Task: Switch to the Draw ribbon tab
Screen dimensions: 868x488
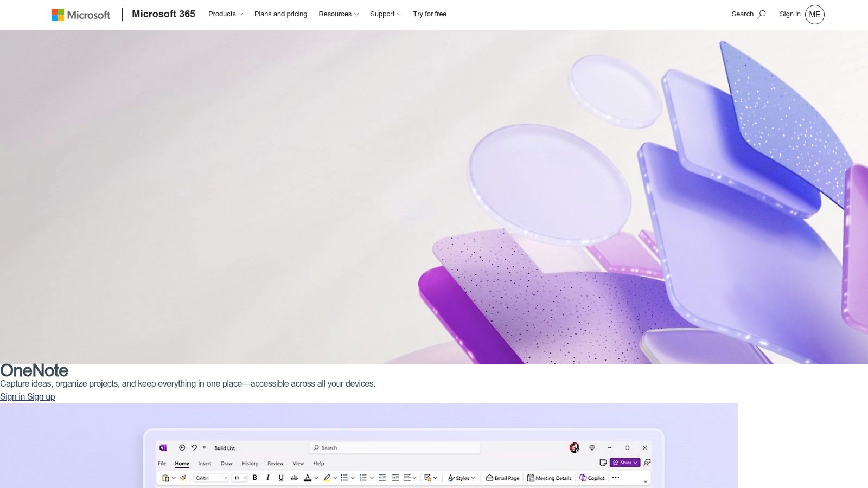Action: (x=226, y=464)
